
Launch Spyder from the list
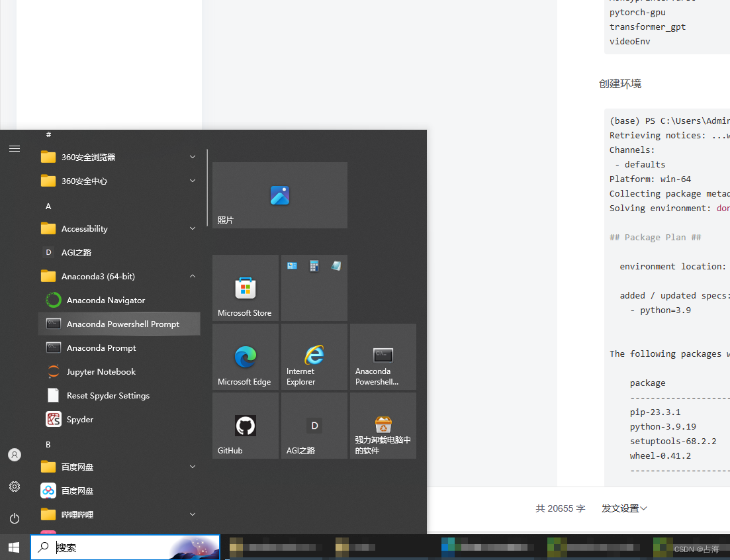point(119,419)
